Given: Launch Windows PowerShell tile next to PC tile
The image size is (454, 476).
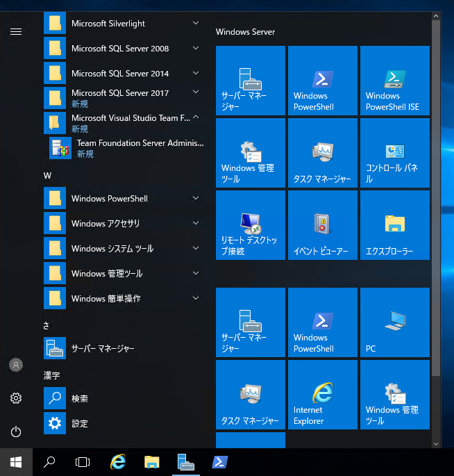Looking at the screenshot, I should [323, 322].
